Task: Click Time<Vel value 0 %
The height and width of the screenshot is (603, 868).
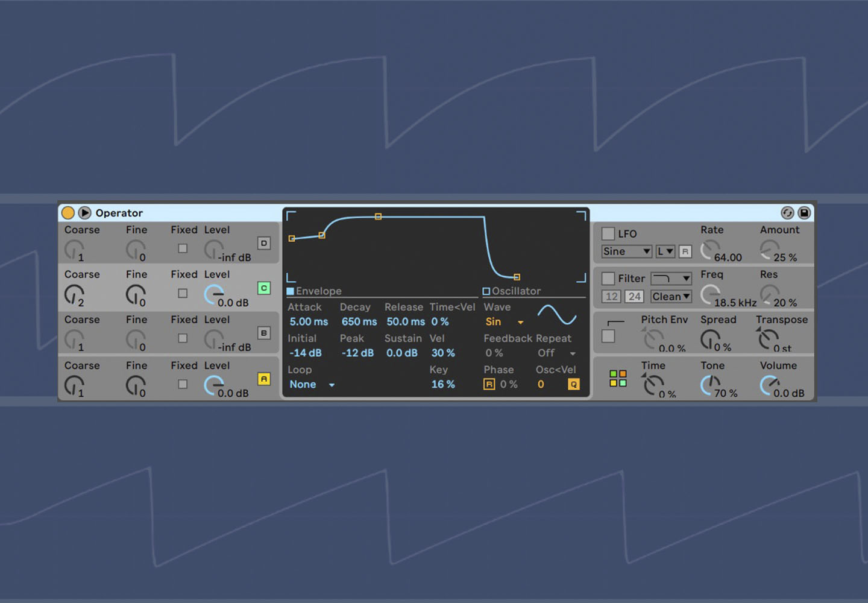Action: [x=440, y=322]
